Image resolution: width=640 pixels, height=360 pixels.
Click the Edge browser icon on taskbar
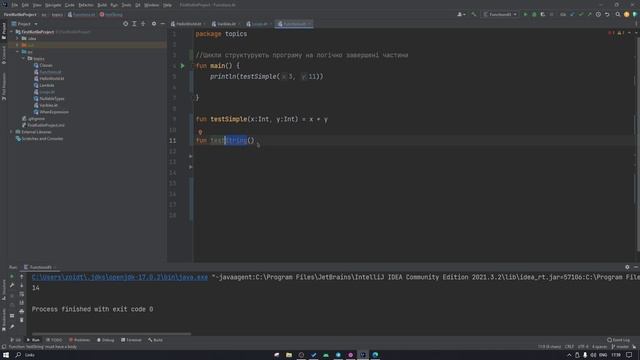[375, 355]
